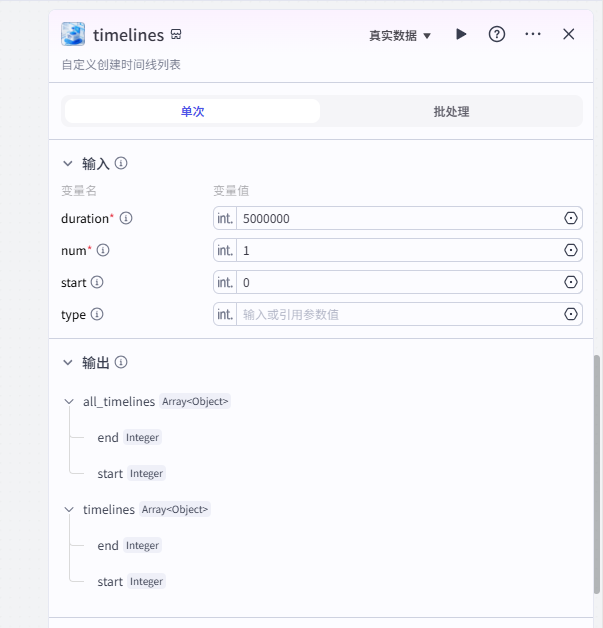Open the 真实数据 dropdown

click(400, 35)
